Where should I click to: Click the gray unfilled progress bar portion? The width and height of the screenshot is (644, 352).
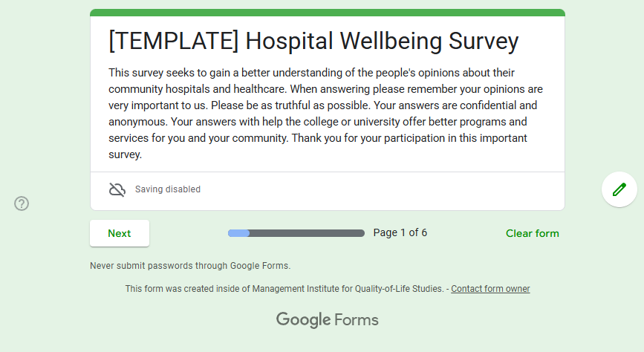click(307, 233)
